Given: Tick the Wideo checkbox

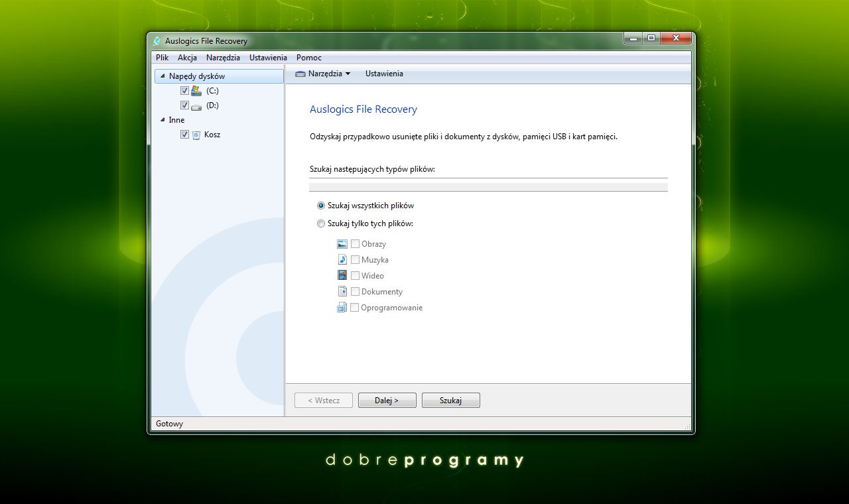Looking at the screenshot, I should tap(355, 276).
